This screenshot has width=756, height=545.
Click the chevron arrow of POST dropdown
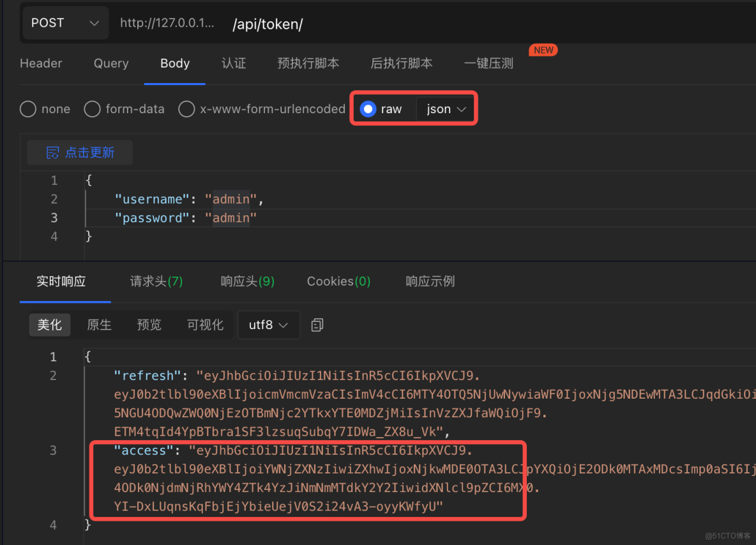(x=94, y=23)
